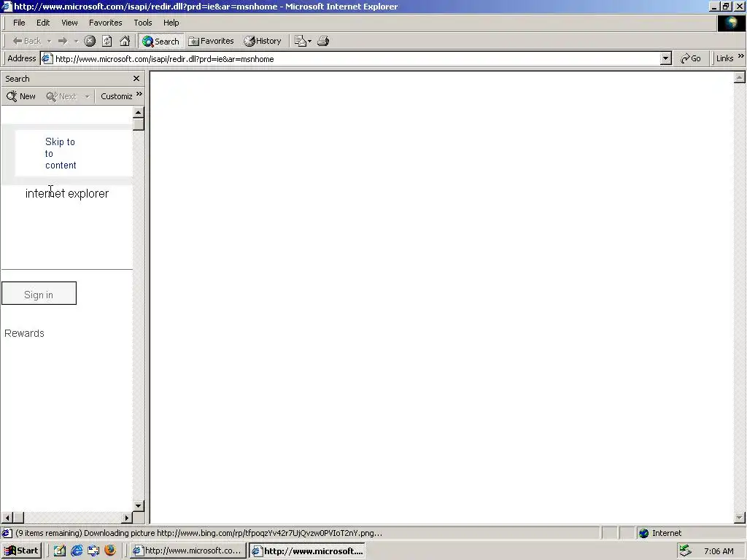Open the View menu

[69, 23]
